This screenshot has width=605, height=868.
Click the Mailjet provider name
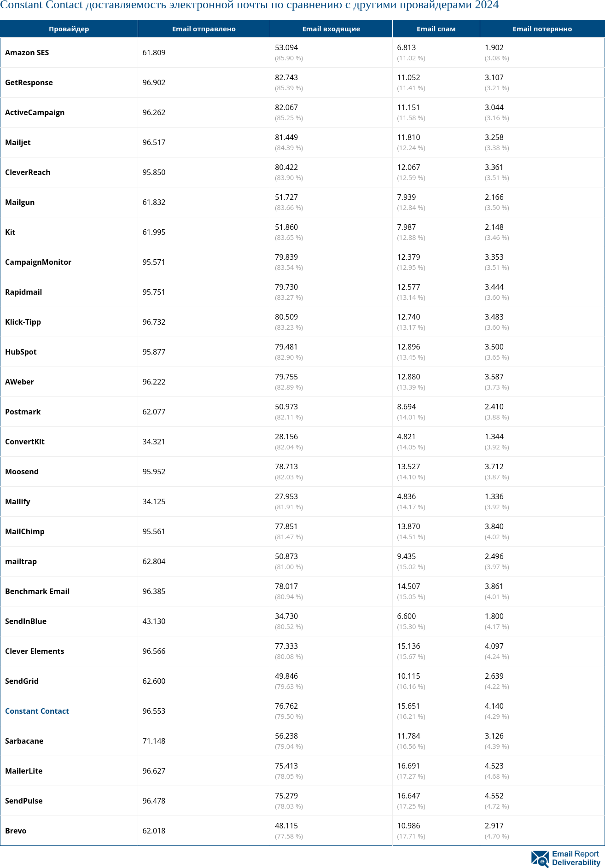(18, 142)
